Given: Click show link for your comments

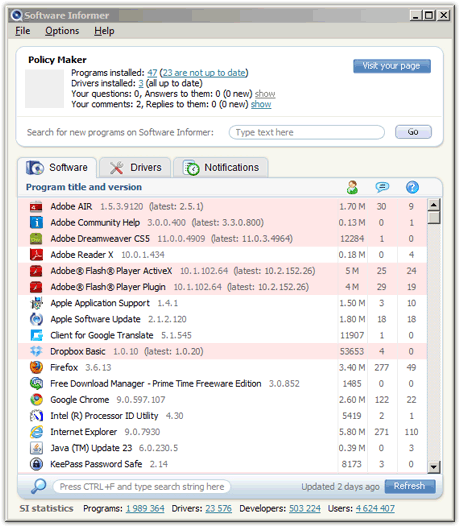Looking at the screenshot, I should (x=261, y=104).
